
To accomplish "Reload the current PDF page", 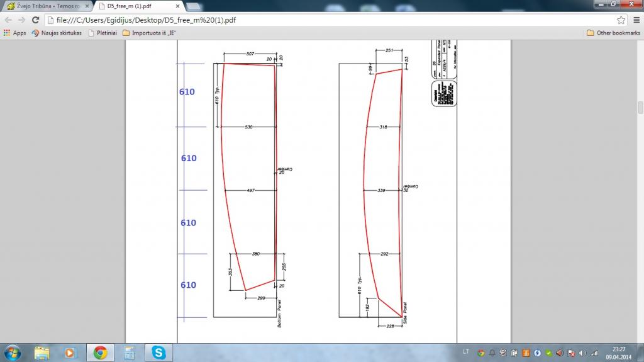I will pos(36,20).
